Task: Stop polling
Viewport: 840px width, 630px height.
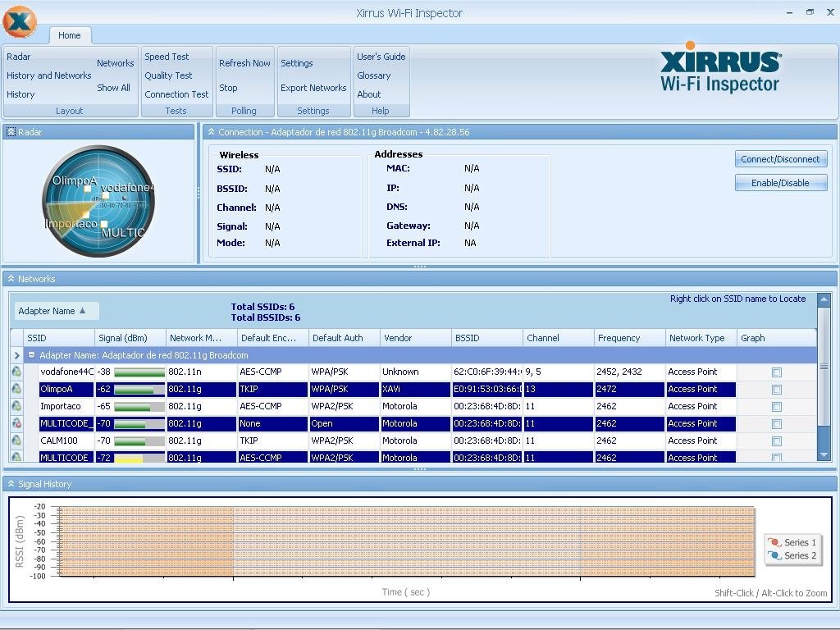Action: 228,88
